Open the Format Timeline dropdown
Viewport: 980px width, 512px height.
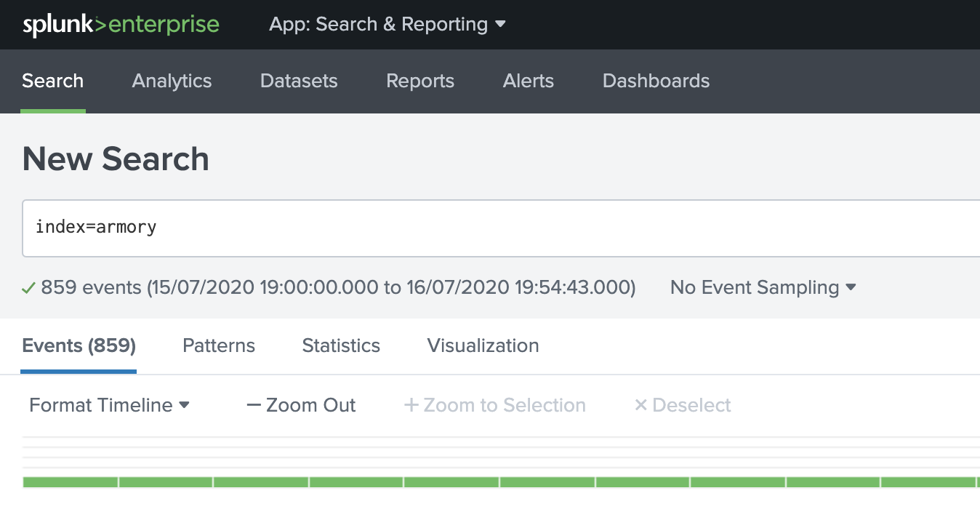[x=110, y=405]
